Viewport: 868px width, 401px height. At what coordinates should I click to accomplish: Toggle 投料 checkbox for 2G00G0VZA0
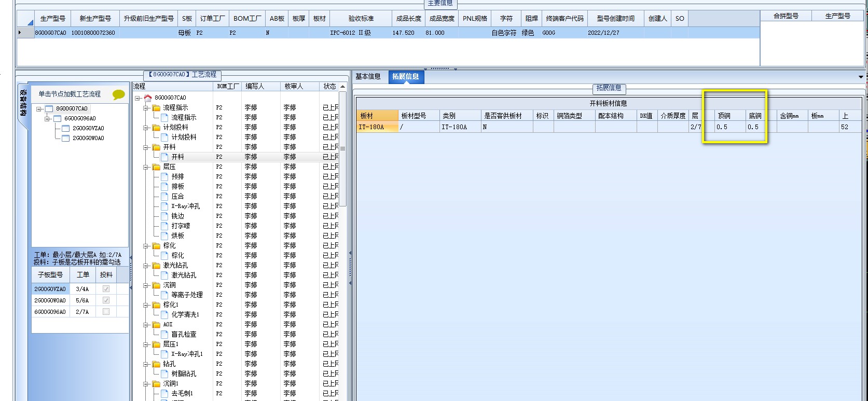click(106, 289)
